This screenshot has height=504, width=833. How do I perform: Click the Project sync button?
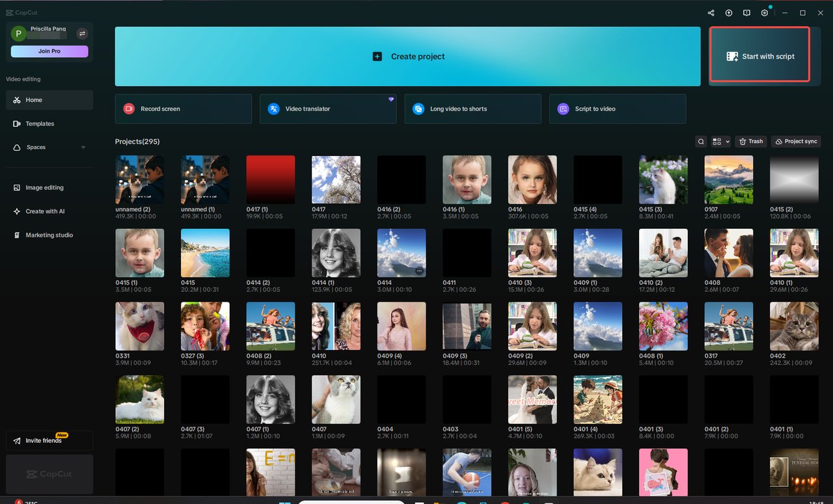point(796,141)
